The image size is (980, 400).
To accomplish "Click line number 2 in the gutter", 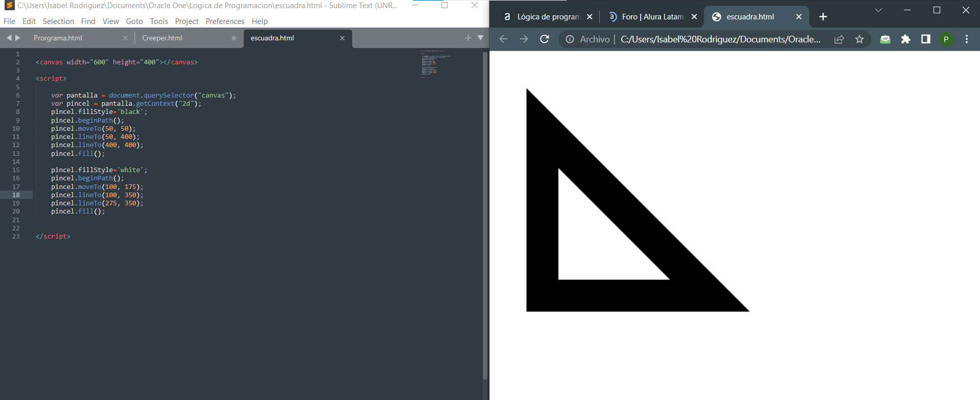I will (x=18, y=62).
